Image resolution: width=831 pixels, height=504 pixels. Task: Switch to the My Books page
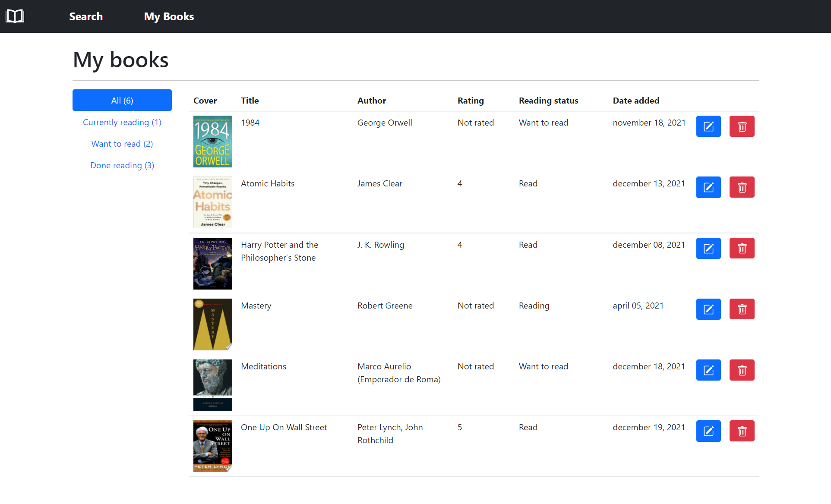169,16
